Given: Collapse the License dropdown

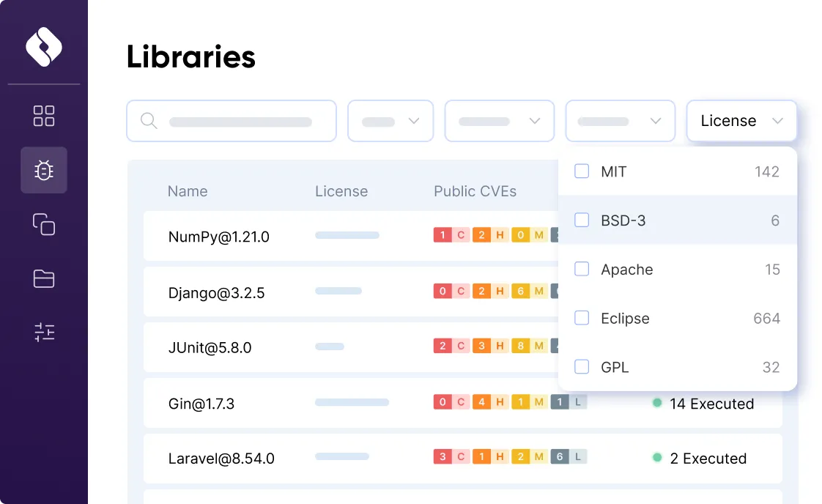Looking at the screenshot, I should pos(741,120).
